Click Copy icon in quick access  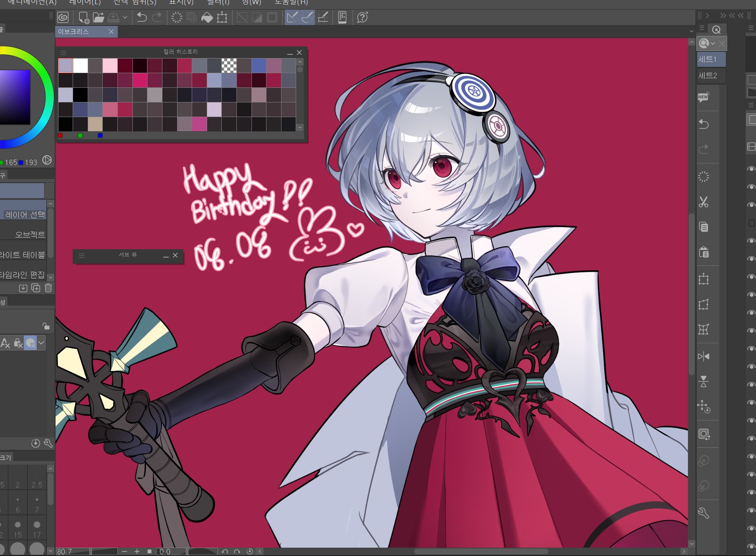pyautogui.click(x=704, y=227)
